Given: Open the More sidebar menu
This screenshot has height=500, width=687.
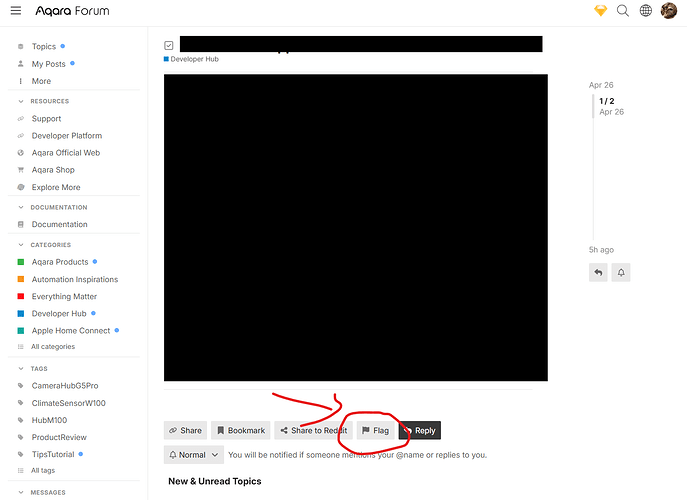Looking at the screenshot, I should tap(41, 81).
